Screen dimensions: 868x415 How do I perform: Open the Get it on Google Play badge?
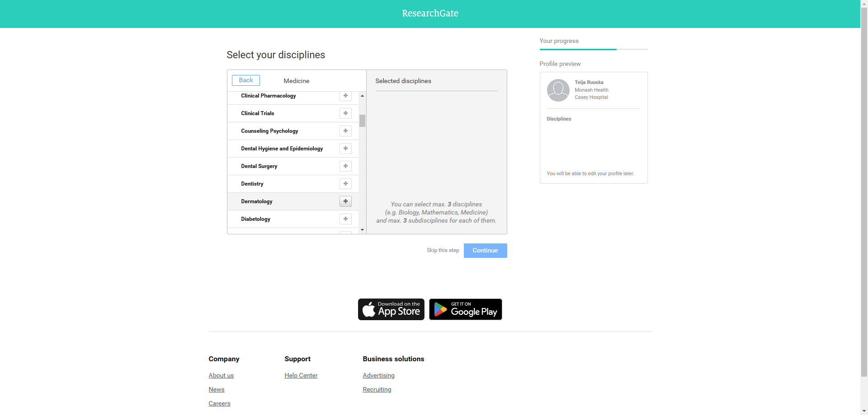(x=465, y=309)
